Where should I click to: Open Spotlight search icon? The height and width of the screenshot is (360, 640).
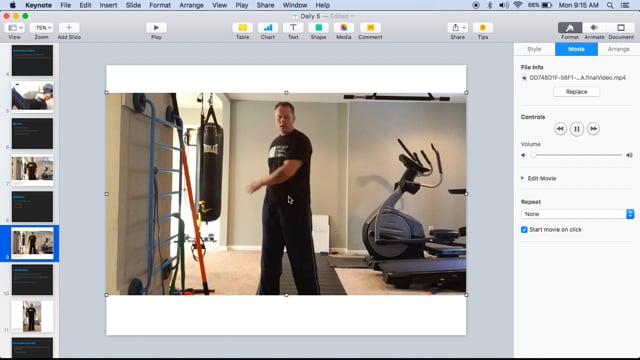[x=610, y=5]
